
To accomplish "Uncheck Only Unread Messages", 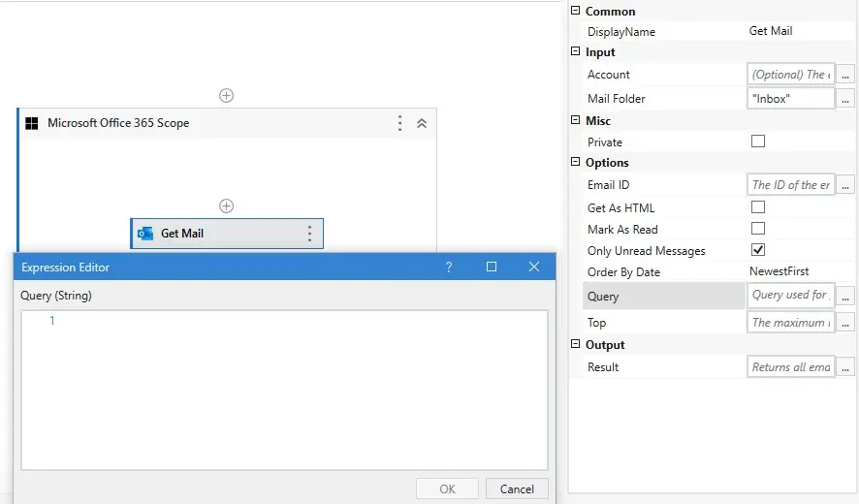I will (x=758, y=250).
